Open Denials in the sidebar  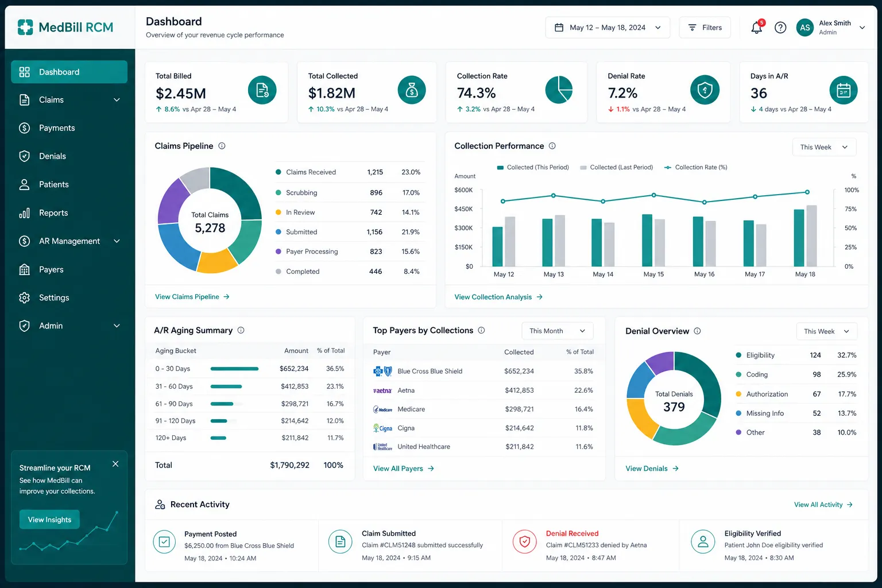[x=69, y=156]
